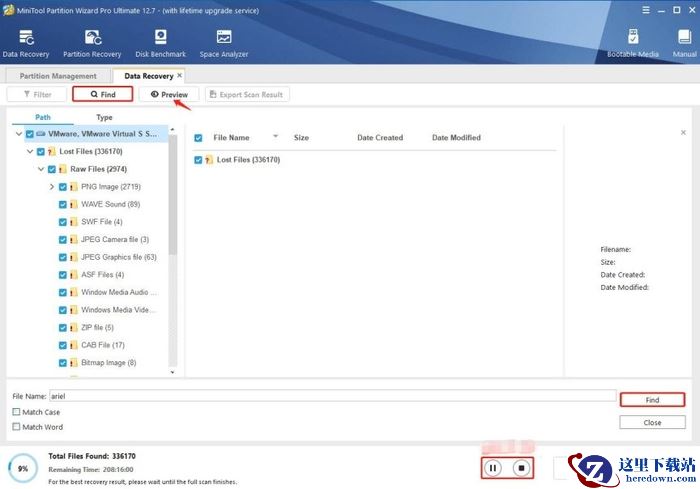Open the hamburger menu in title bar
700x489 pixels.
click(646, 10)
